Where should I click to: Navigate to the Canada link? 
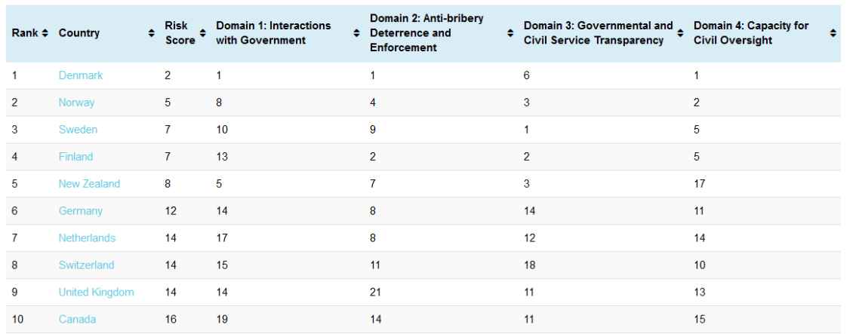77,320
